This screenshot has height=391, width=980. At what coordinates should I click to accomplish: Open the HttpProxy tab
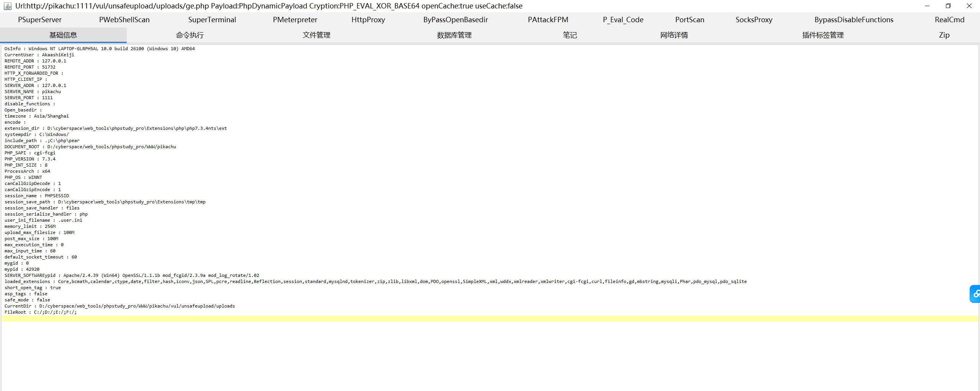368,20
